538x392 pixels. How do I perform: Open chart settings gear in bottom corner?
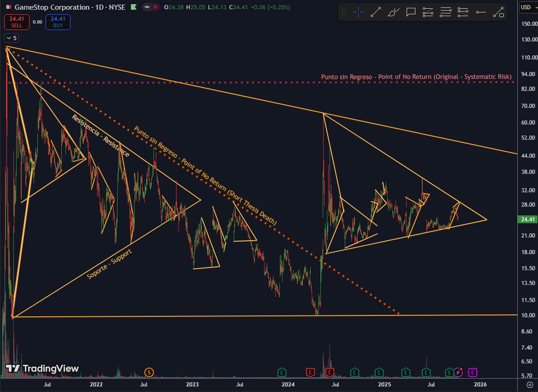tap(530, 385)
